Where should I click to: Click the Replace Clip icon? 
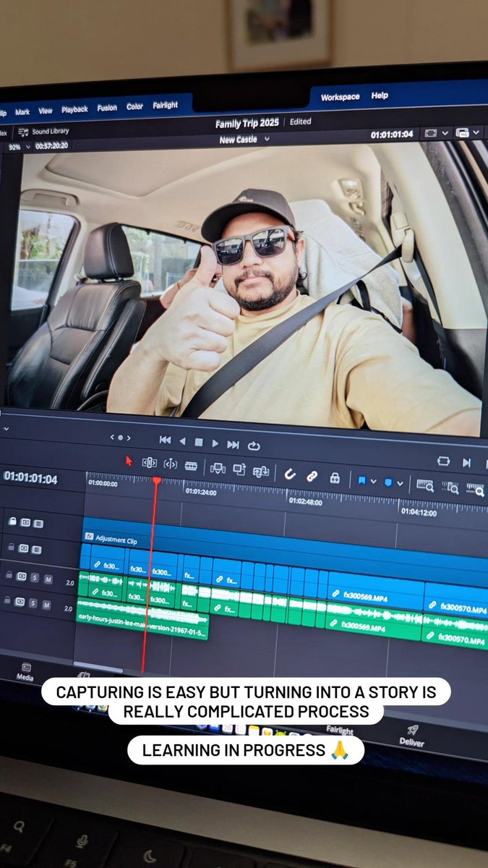pyautogui.click(x=261, y=472)
